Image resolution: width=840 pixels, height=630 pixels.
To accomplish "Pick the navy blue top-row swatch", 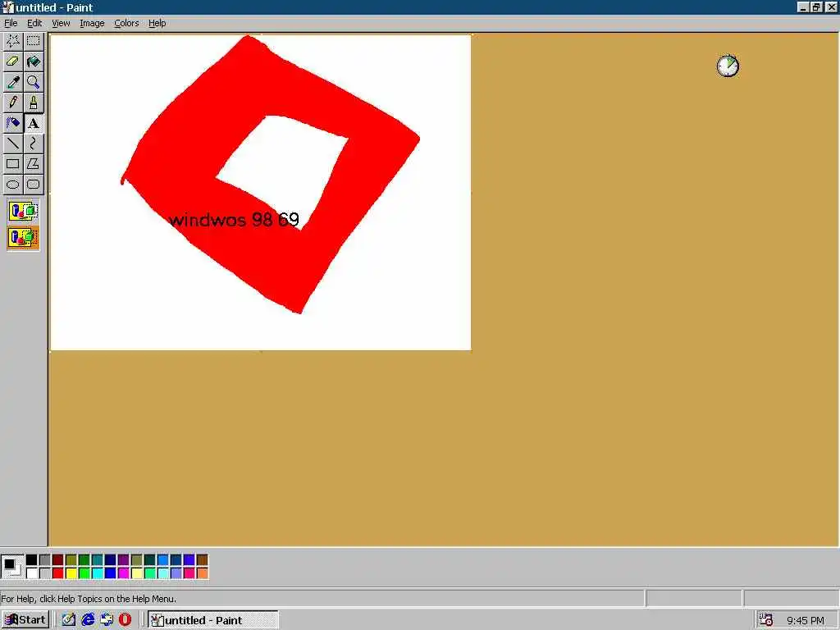I will coord(111,560).
